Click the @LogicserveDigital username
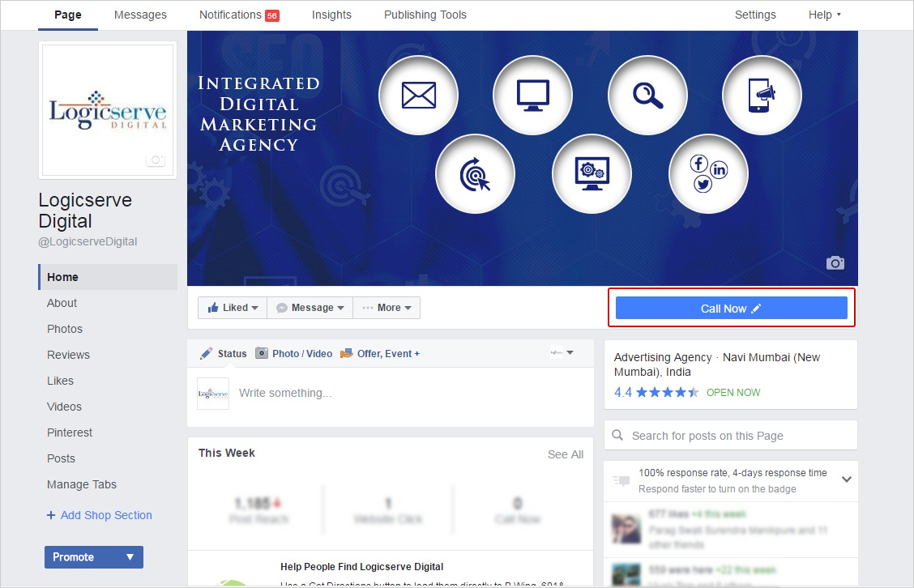Image resolution: width=914 pixels, height=588 pixels. [88, 242]
